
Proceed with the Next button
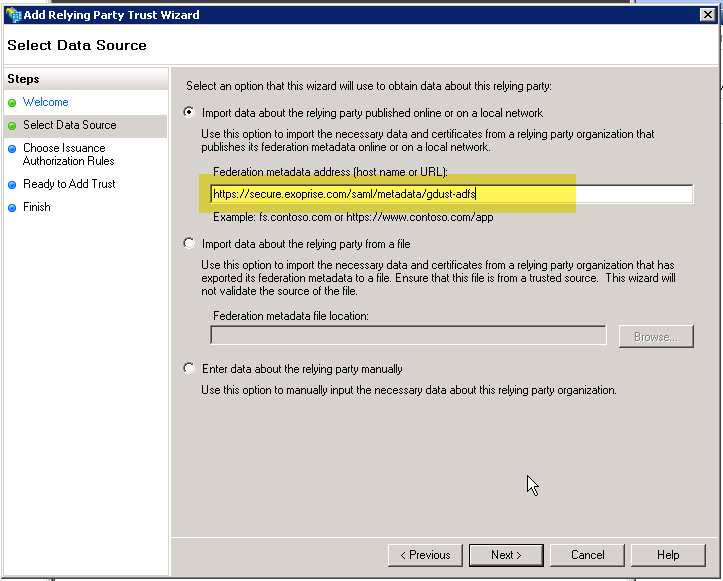pyautogui.click(x=506, y=555)
